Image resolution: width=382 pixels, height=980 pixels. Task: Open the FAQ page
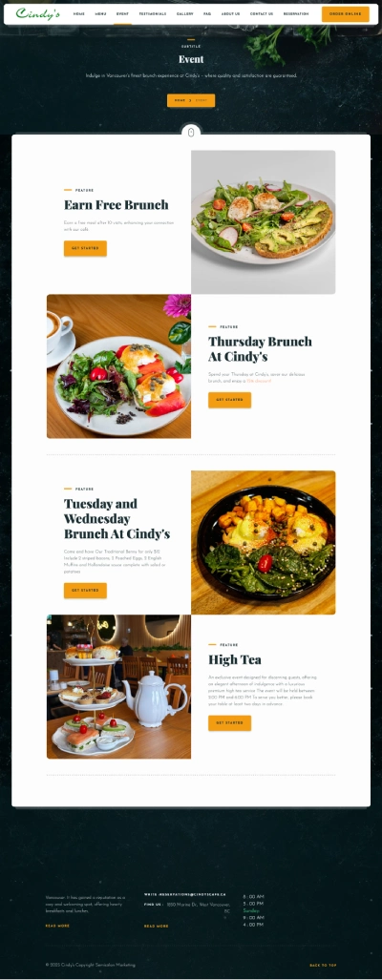coord(207,13)
